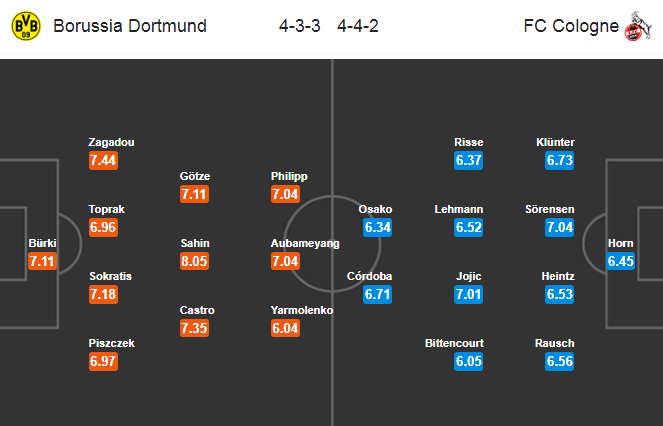The width and height of the screenshot is (663, 426).
Task: Click the Borussia Dortmund BVB crest icon
Action: pyautogui.click(x=26, y=26)
